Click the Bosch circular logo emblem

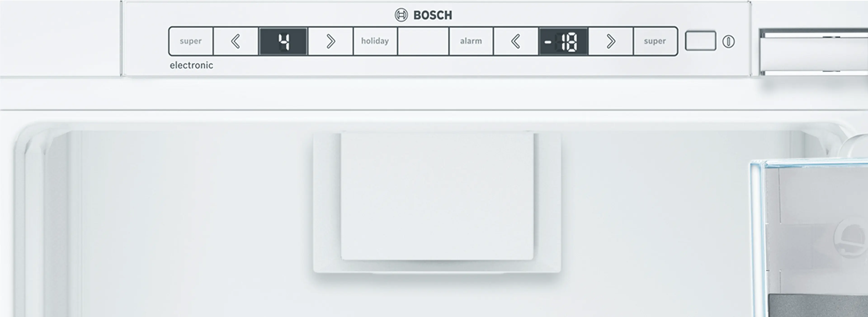[x=401, y=15]
